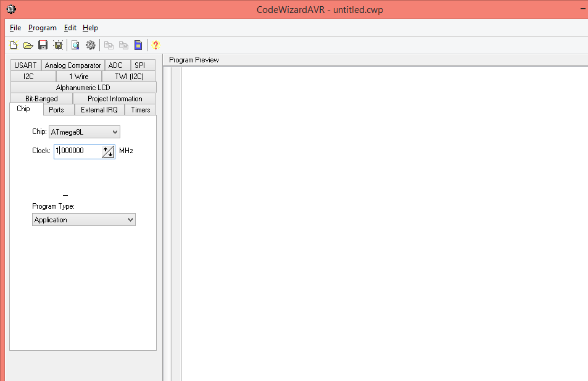
Task: Save project with the floppy disk icon
Action: point(43,45)
